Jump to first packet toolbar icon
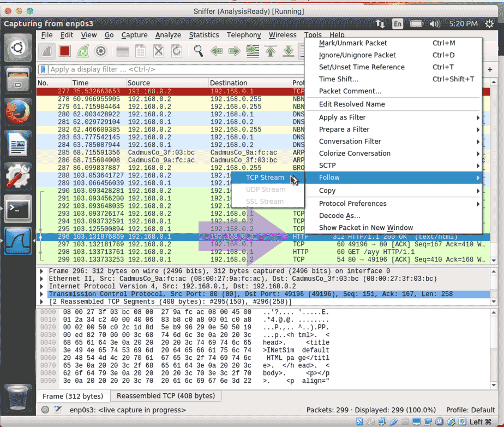The image size is (504, 427). (271, 51)
